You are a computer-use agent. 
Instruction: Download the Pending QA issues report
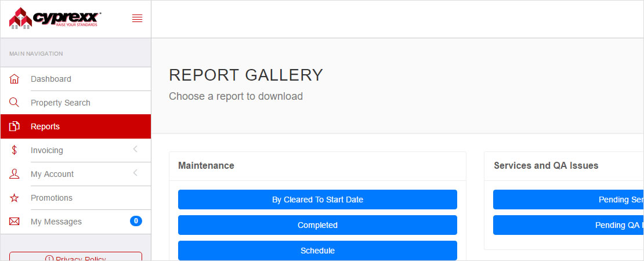[x=569, y=225]
